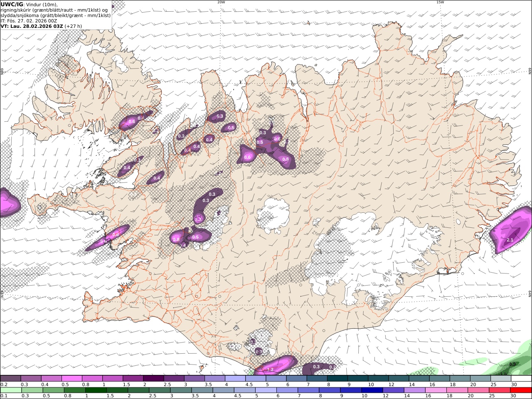Select the bright pink 0.5 swatch in the top legend row

(71, 378)
